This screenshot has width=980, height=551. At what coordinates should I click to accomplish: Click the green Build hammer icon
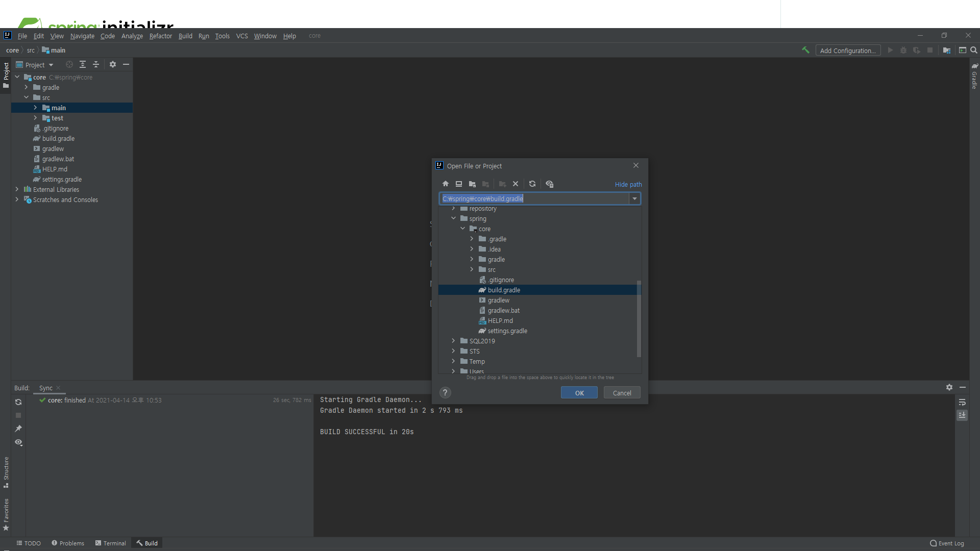point(805,50)
